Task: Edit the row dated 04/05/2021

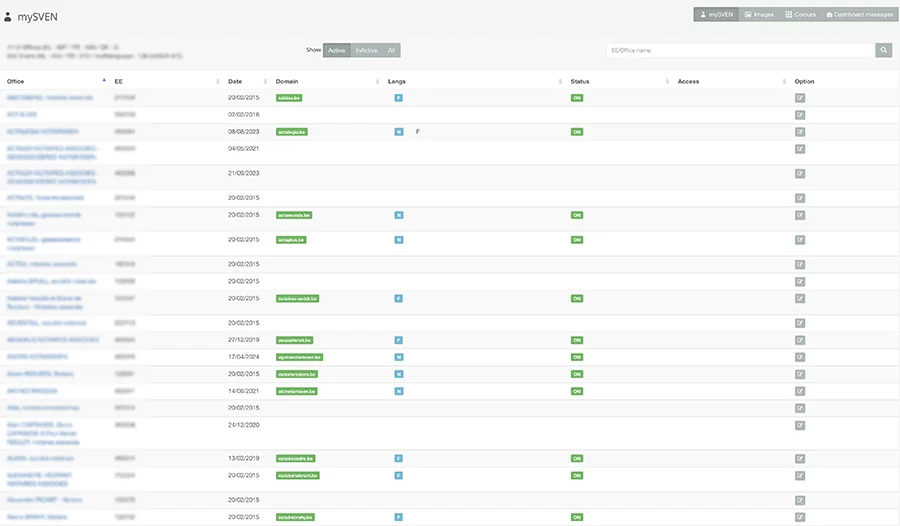Action: click(800, 149)
